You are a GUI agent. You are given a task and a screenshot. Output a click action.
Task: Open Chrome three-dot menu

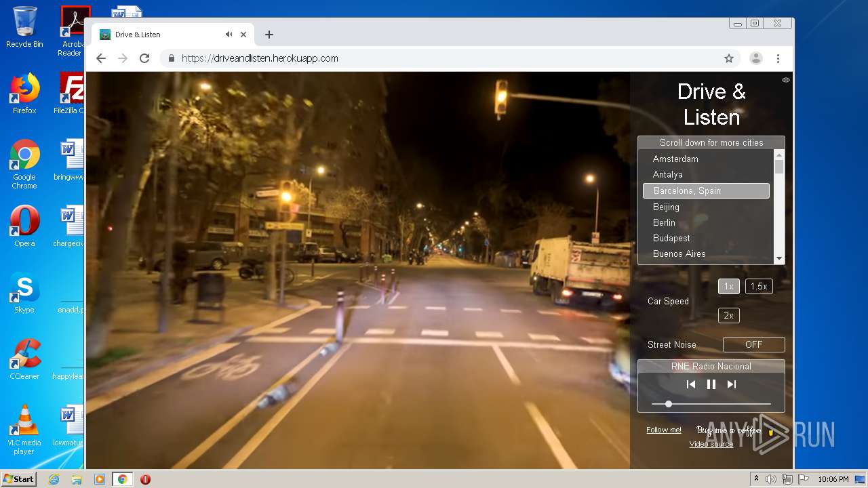(778, 58)
